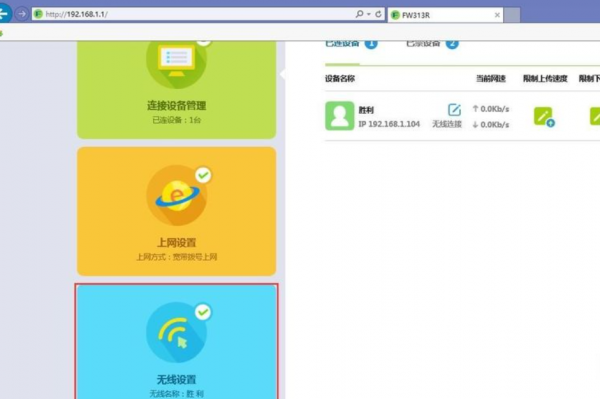Click the 已连设备：1台 status text
The height and width of the screenshot is (399, 600).
pyautogui.click(x=176, y=120)
